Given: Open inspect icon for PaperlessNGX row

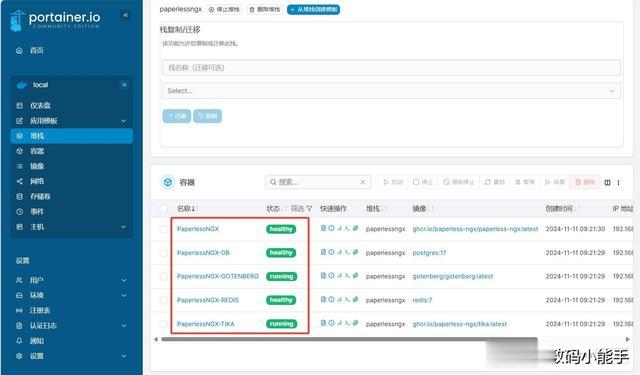Looking at the screenshot, I should point(331,228).
